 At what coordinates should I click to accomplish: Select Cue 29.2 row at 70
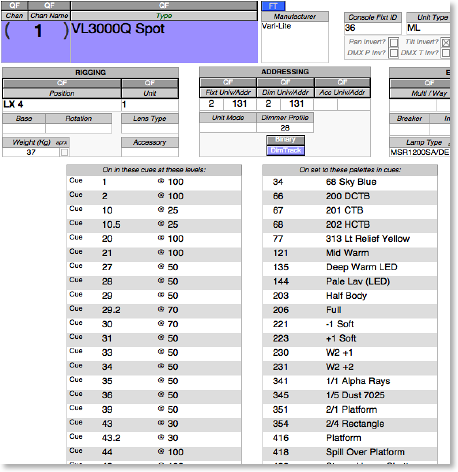point(154,310)
